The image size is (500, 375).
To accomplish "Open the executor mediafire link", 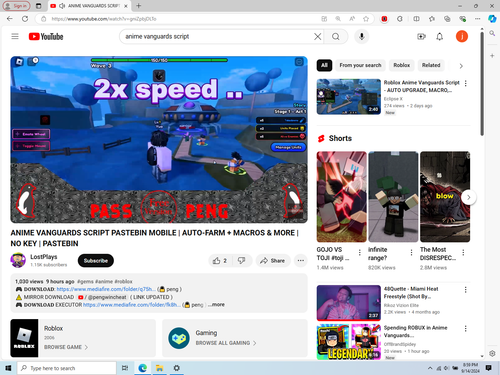I will pyautogui.click(x=132, y=305).
